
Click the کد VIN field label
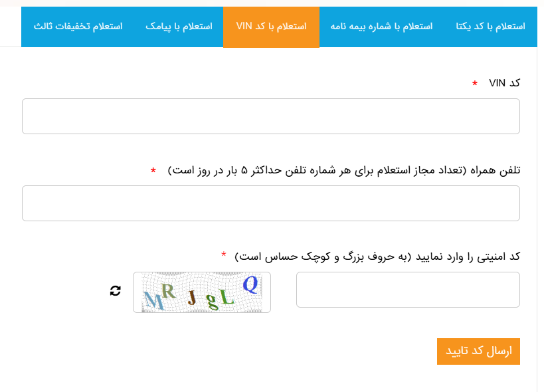(504, 83)
